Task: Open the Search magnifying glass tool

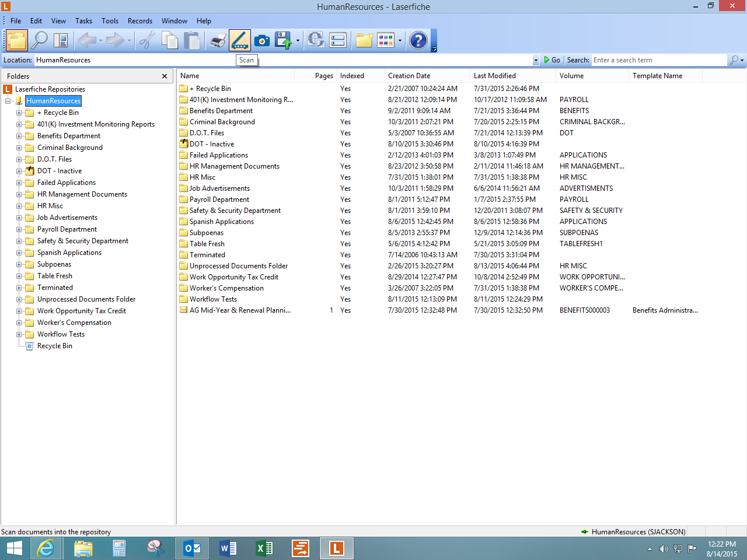Action: (x=39, y=40)
